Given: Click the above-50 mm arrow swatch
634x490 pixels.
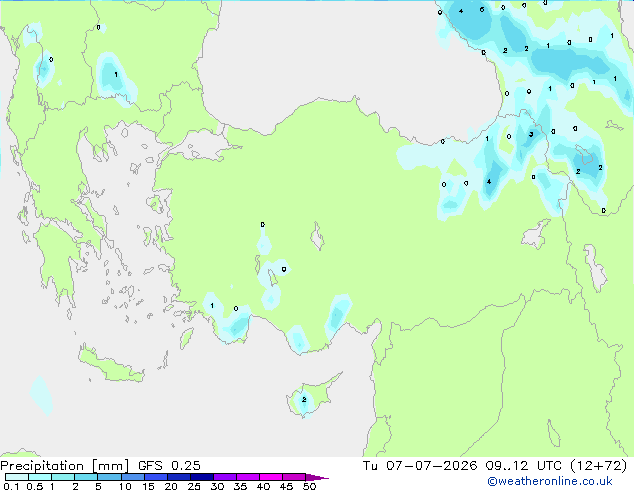Looking at the screenshot, I should (x=316, y=477).
